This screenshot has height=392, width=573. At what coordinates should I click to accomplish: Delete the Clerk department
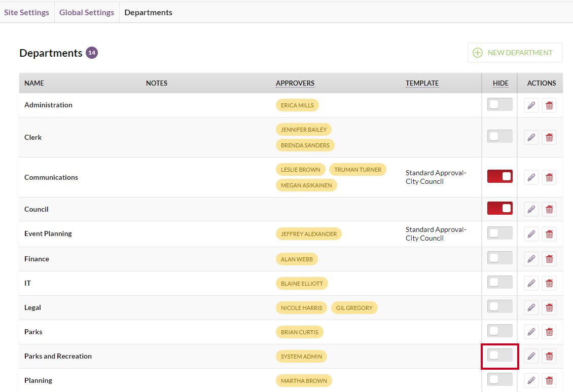point(549,137)
